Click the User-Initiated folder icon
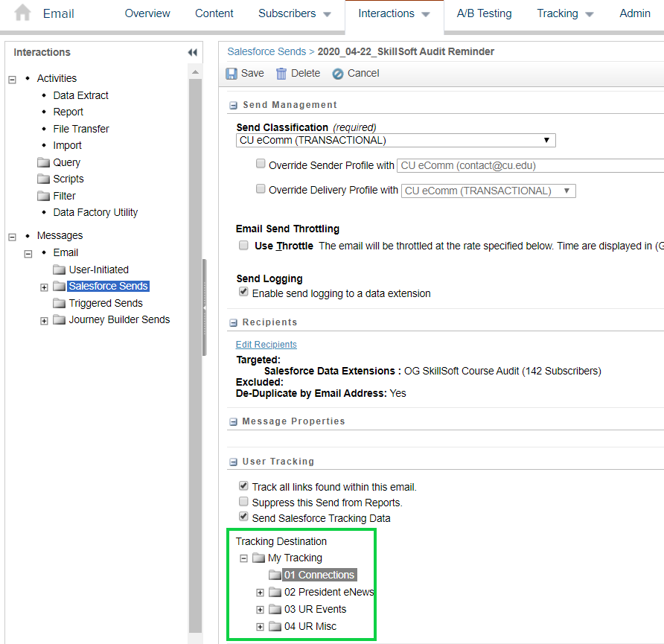The width and height of the screenshot is (664, 644). point(60,270)
